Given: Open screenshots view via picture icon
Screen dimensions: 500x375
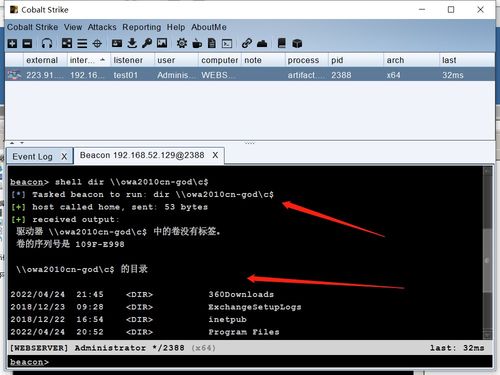Looking at the screenshot, I should (162, 43).
